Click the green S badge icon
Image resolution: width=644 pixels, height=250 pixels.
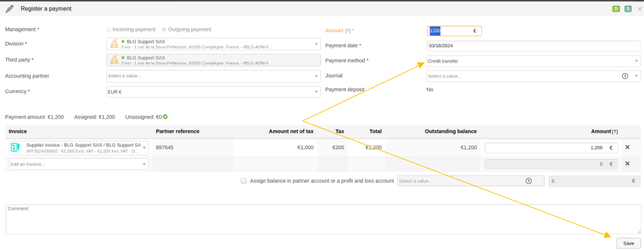click(628, 9)
